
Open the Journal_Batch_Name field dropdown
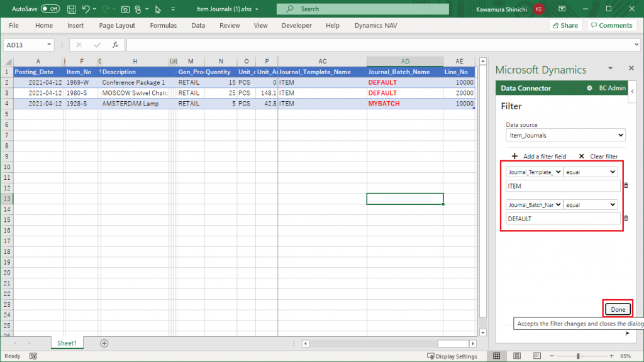[534, 205]
